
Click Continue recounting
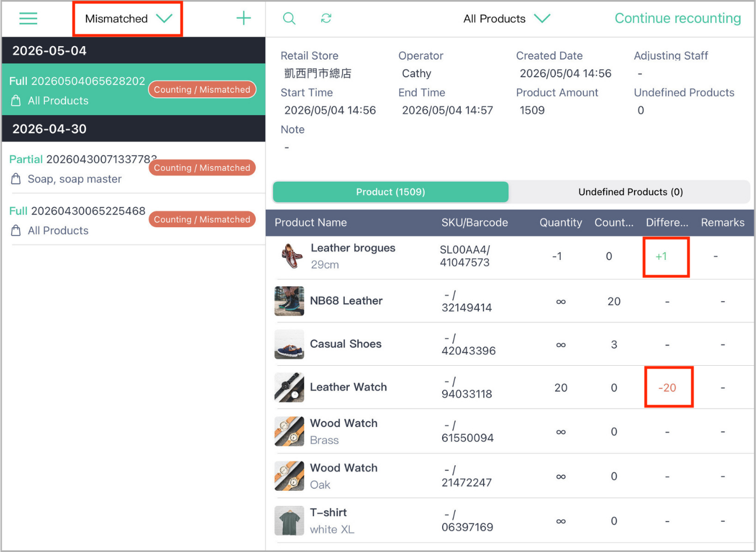pos(678,18)
